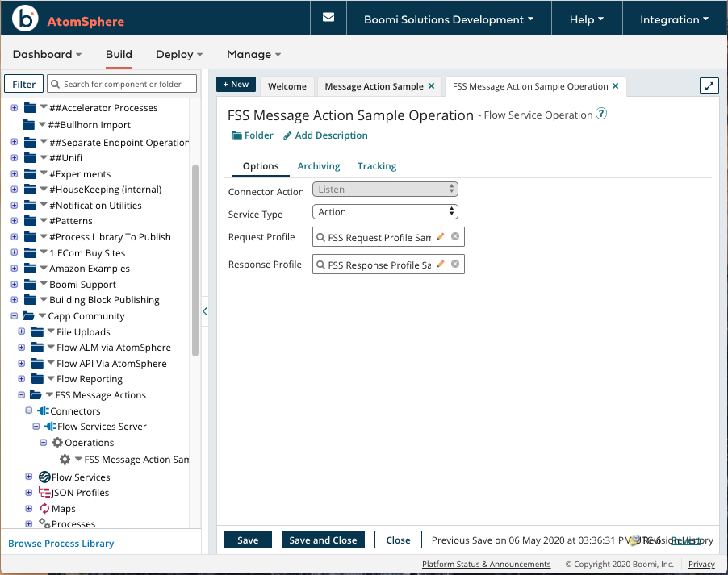Viewport: 728px width, 575px height.
Task: Expand the JSON Profiles node
Action: pyautogui.click(x=29, y=493)
